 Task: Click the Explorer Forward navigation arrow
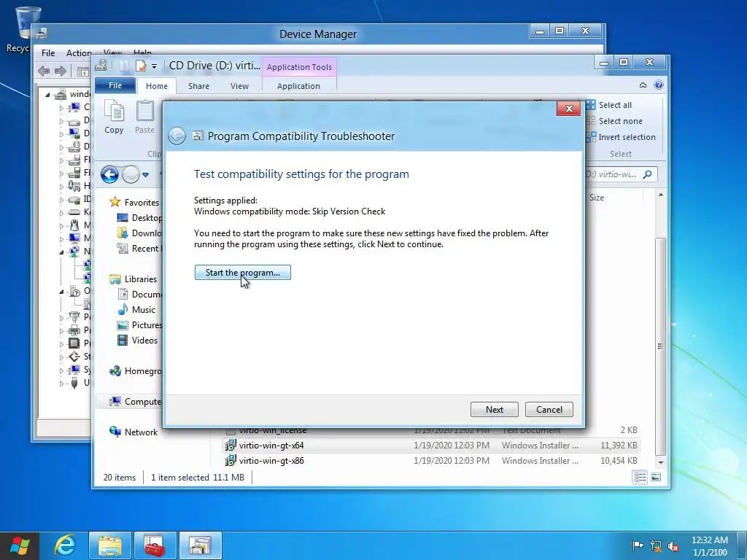point(131,174)
